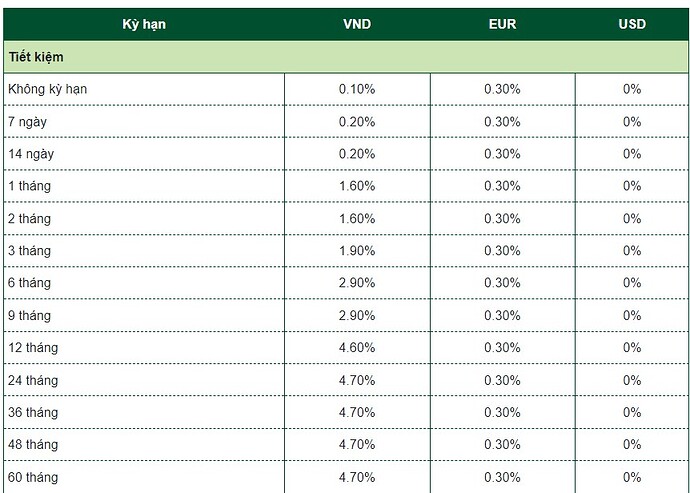
Task: Select the EUR rate for 24 tháng
Action: coord(502,380)
